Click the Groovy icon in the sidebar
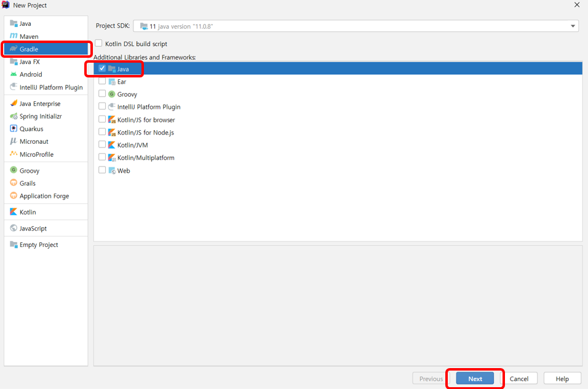 click(14, 170)
